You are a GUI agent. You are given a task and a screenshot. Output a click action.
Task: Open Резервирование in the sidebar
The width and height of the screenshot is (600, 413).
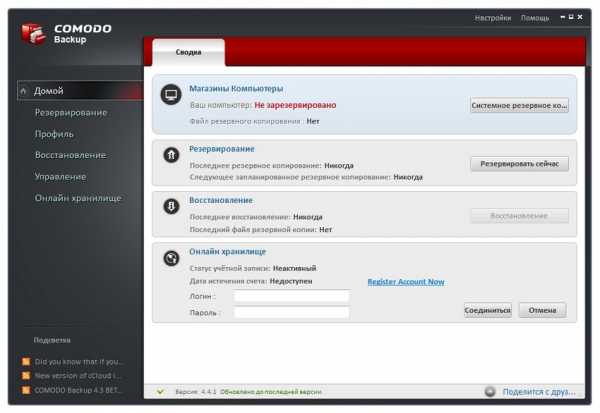tap(71, 113)
